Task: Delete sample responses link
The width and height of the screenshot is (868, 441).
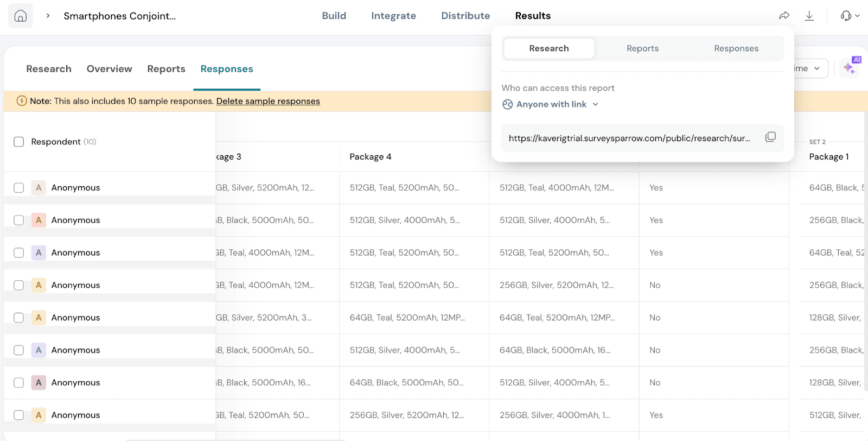Action: pos(268,101)
